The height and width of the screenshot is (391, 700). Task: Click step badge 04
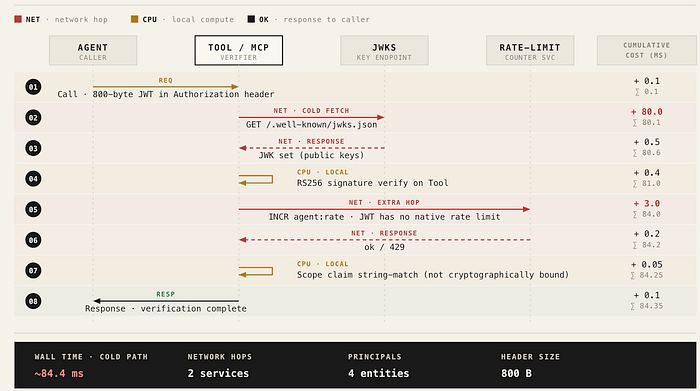click(33, 179)
